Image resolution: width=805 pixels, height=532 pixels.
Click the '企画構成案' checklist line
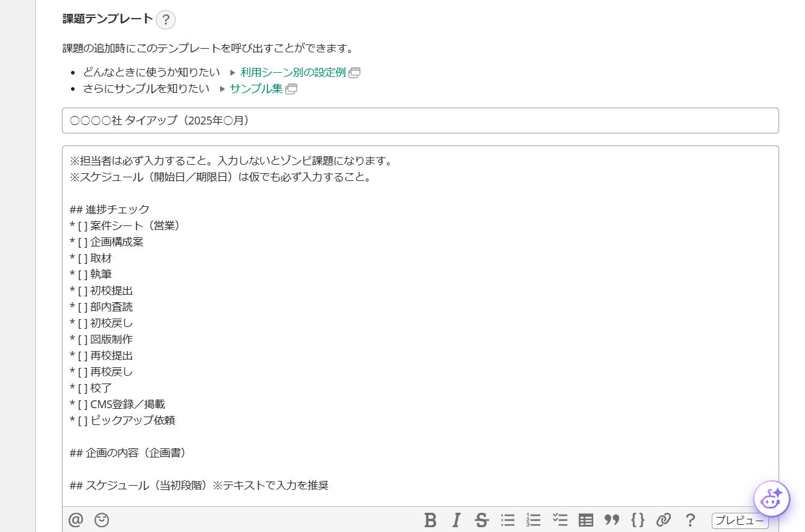(106, 242)
